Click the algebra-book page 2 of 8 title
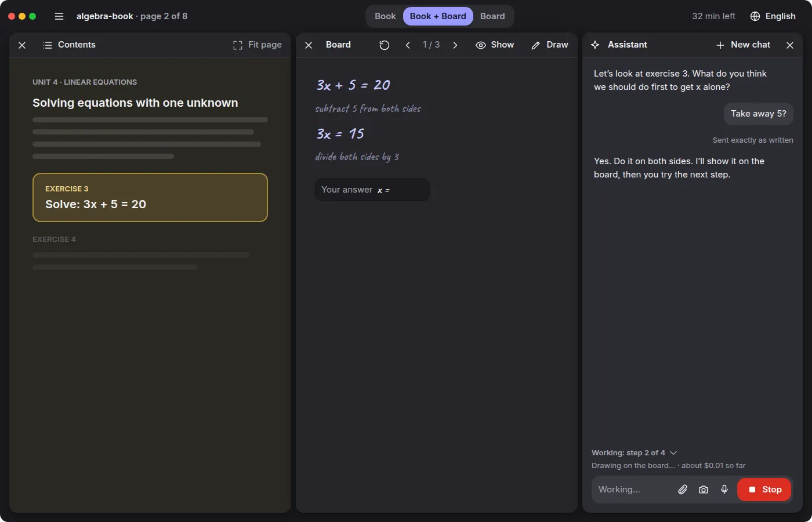Image resolution: width=812 pixels, height=522 pixels. click(132, 16)
